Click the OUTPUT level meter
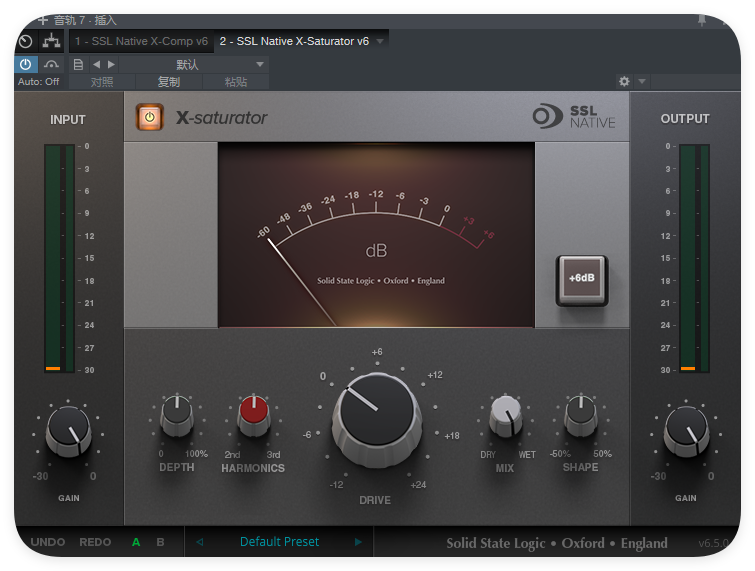Image resolution: width=755 pixels, height=571 pixels. [x=694, y=258]
